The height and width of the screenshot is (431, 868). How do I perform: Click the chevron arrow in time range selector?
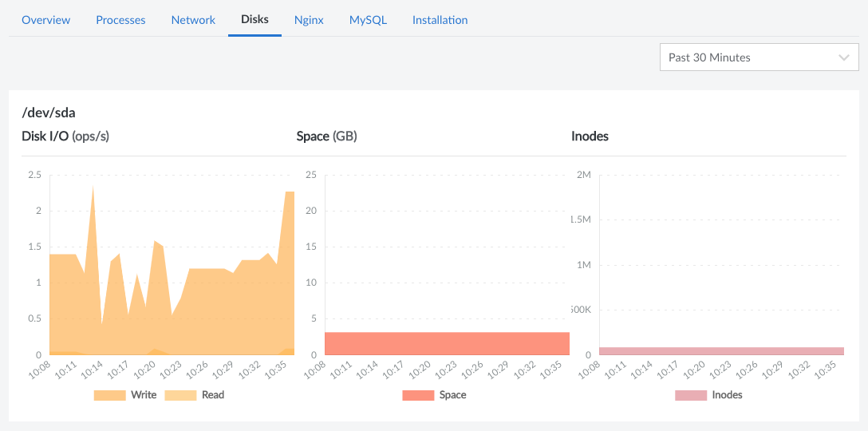[x=844, y=57]
